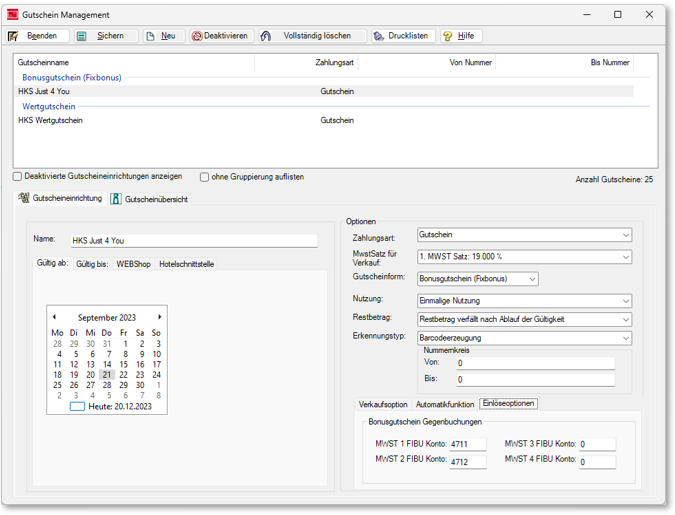Open the Gutscheinform dropdown

(531, 279)
